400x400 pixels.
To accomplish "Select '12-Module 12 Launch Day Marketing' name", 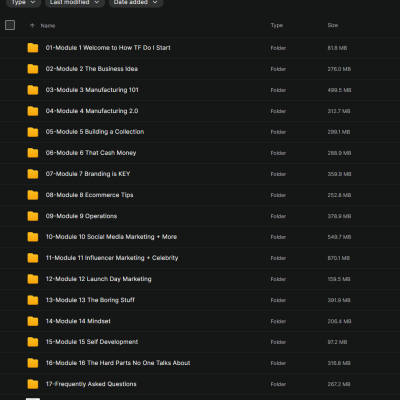I will pyautogui.click(x=99, y=279).
